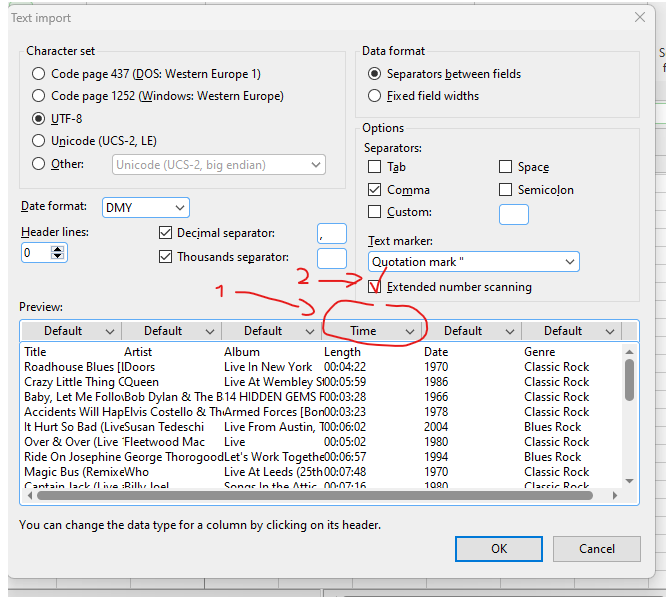This screenshot has height=599, width=672.
Task: Choose Unicode (UCS-2, LE) option
Action: 39,141
